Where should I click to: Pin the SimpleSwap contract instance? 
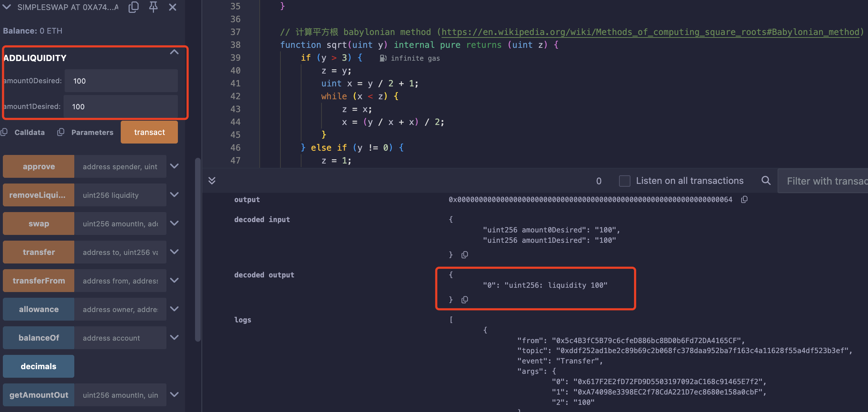pos(153,7)
